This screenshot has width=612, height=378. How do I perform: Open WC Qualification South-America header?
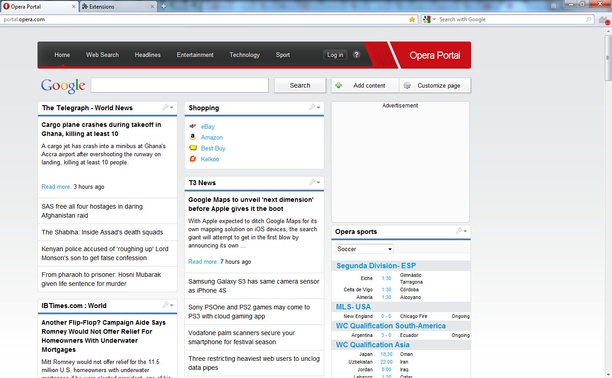391,326
